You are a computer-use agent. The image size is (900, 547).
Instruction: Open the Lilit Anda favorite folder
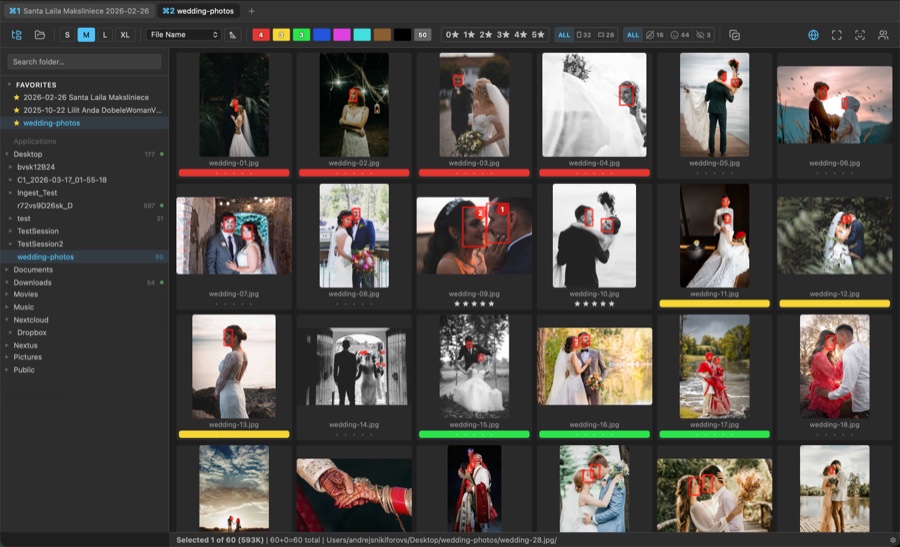93,110
